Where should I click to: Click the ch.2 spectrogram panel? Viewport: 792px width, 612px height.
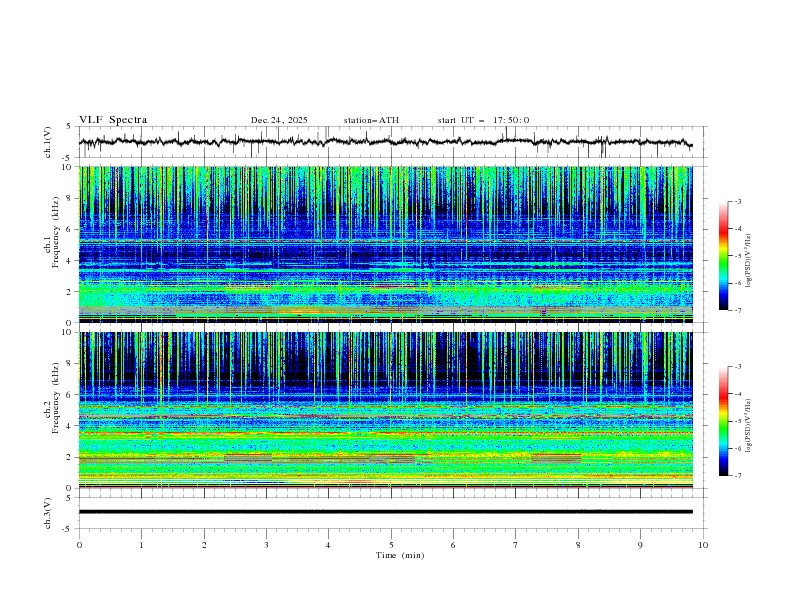coord(386,410)
